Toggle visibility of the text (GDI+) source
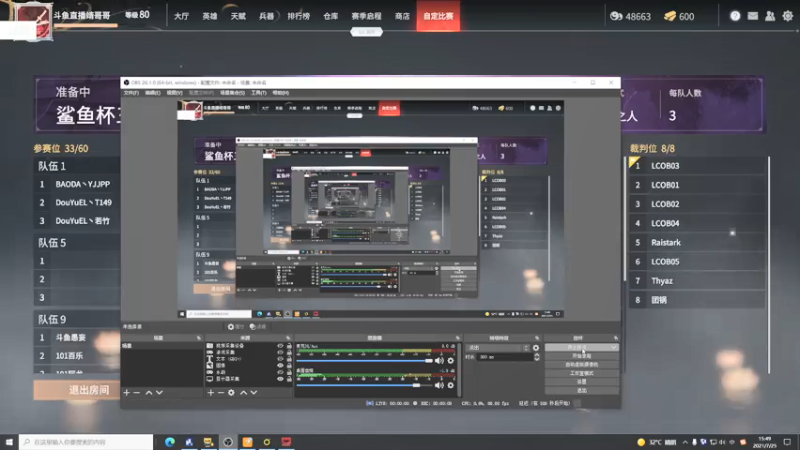800x450 pixels. (x=280, y=359)
